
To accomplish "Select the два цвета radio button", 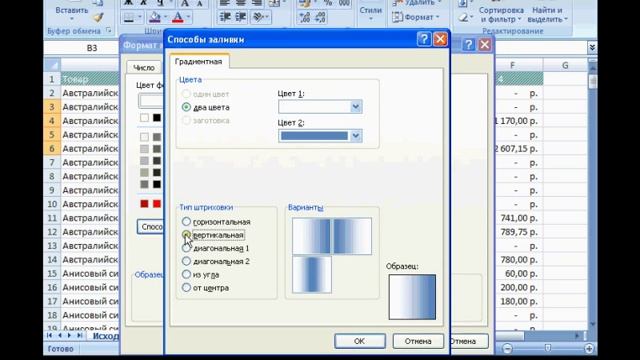I will pos(186,107).
